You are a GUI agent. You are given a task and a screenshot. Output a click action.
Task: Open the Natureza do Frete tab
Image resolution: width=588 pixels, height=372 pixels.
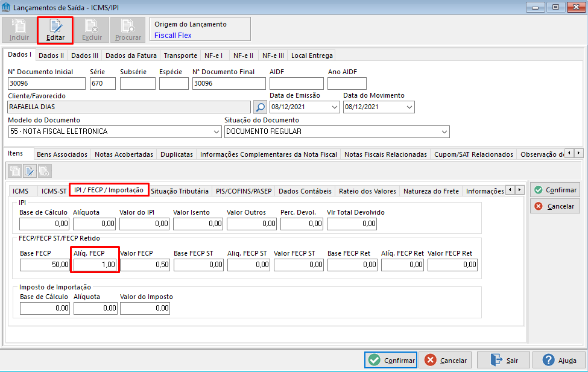point(431,191)
